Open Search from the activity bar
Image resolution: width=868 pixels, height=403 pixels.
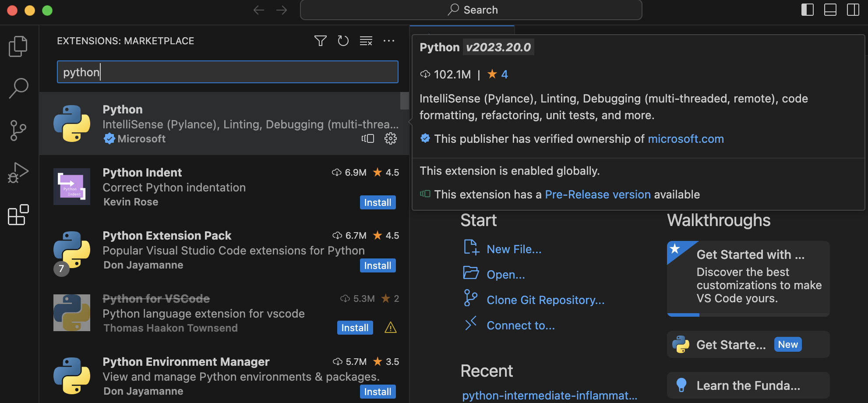point(18,88)
